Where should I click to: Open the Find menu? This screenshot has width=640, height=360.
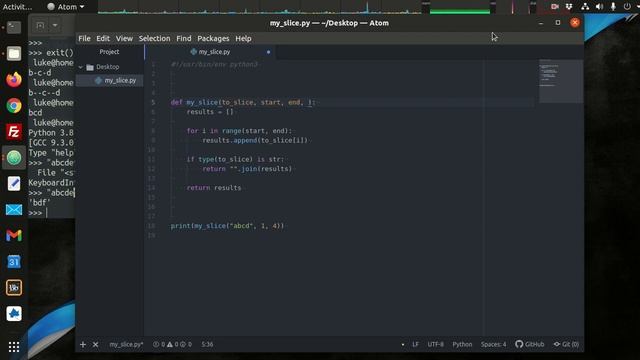pos(184,38)
